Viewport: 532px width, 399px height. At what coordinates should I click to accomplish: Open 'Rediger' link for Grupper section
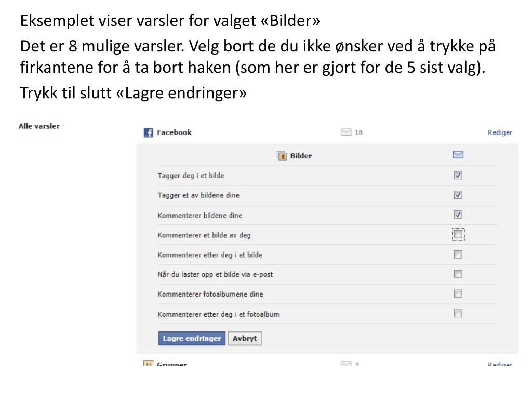point(500,363)
